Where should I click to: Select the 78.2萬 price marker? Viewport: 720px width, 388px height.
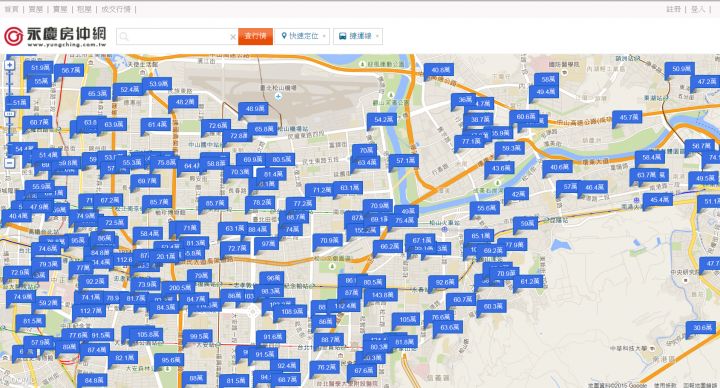click(261, 202)
